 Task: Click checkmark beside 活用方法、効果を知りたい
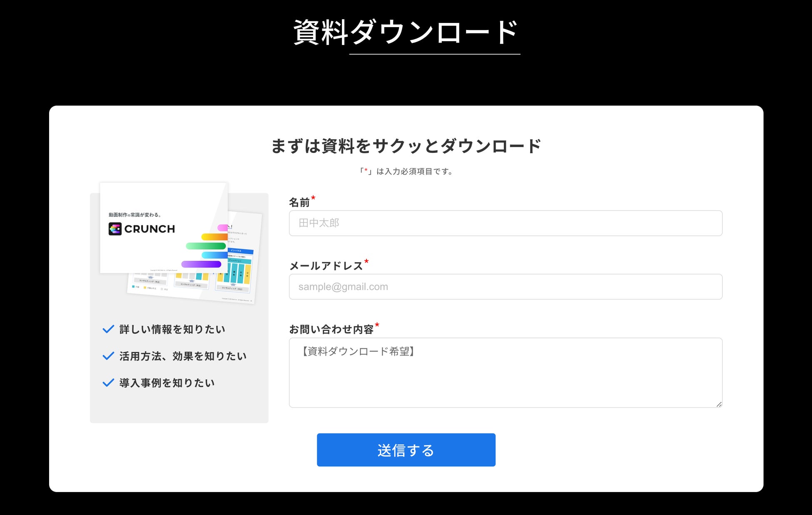[x=108, y=356]
